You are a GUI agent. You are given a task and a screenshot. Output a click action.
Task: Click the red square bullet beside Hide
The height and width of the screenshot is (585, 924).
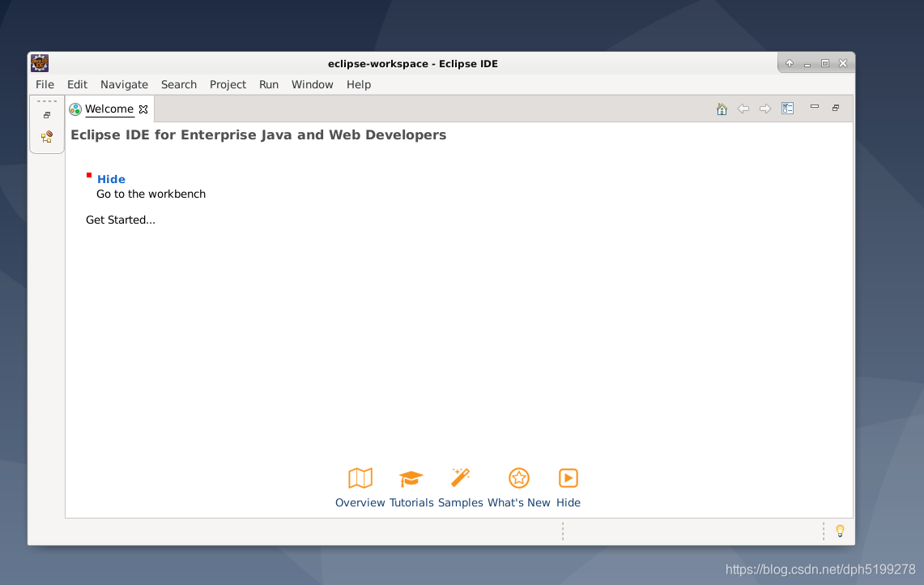[89, 175]
